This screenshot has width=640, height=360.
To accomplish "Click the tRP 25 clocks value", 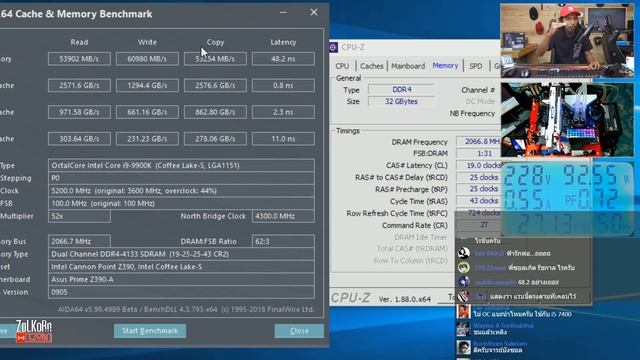I will coord(478,189).
